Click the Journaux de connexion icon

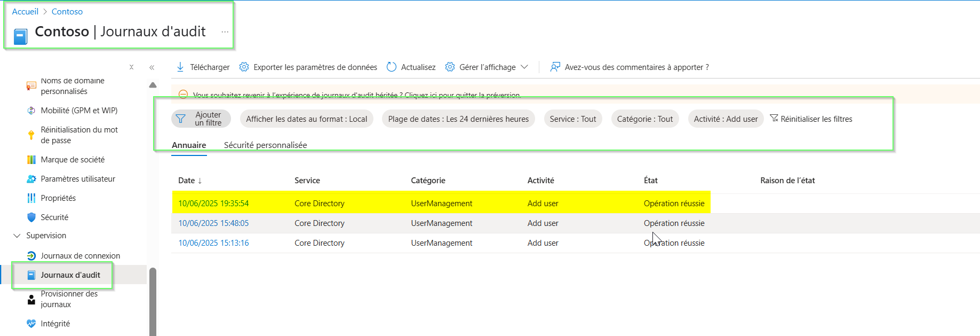[31, 256]
